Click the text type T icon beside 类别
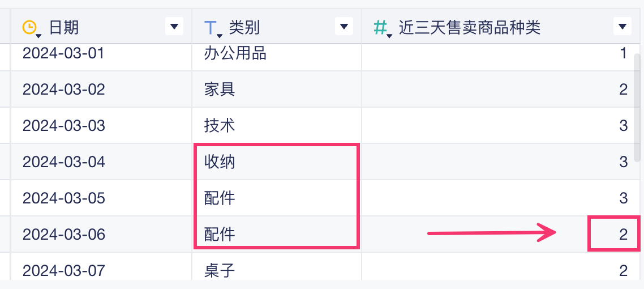Viewport: 644px width, 289px height. click(x=211, y=27)
